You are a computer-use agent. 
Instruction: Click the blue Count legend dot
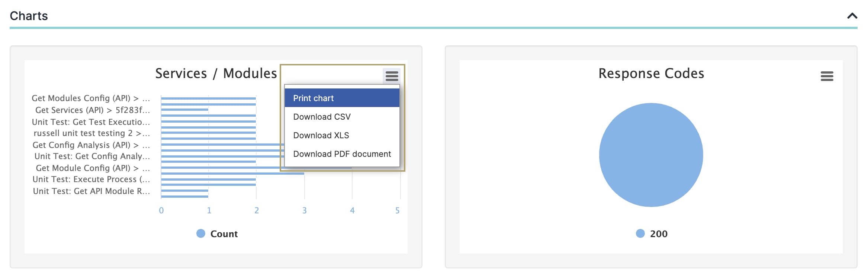coord(201,233)
